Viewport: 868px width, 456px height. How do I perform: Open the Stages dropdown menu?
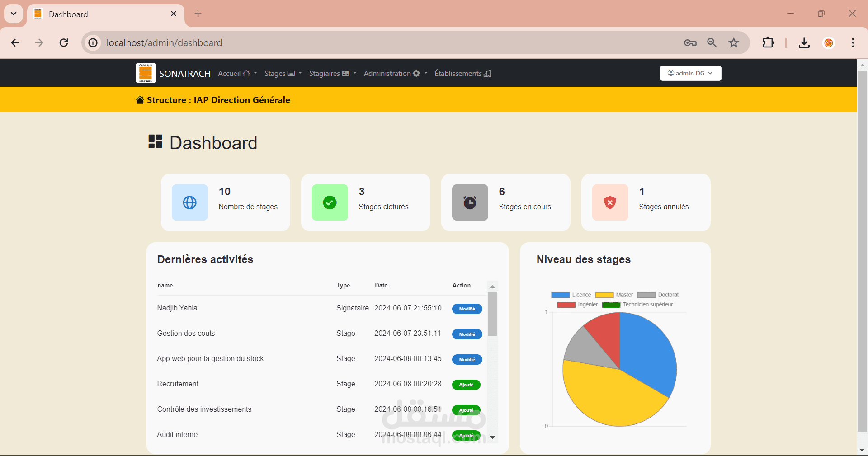pyautogui.click(x=282, y=73)
